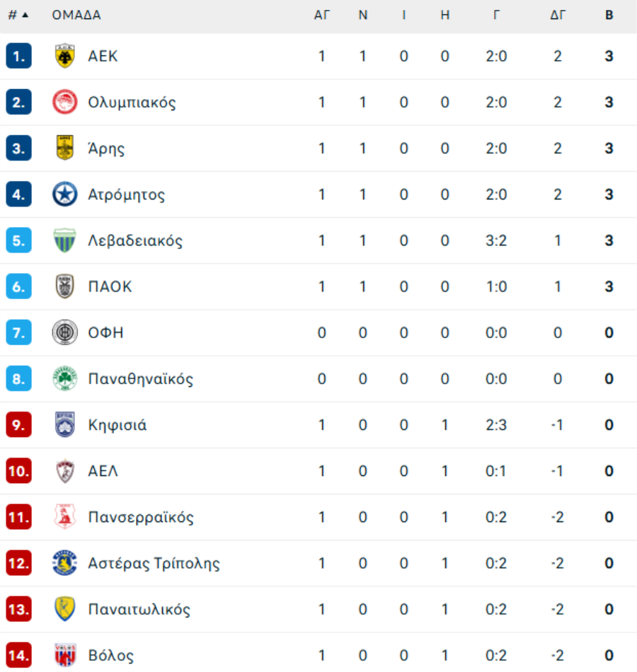This screenshot has width=637, height=672.
Task: Open the Κηφισιά team link
Action: [x=117, y=424]
